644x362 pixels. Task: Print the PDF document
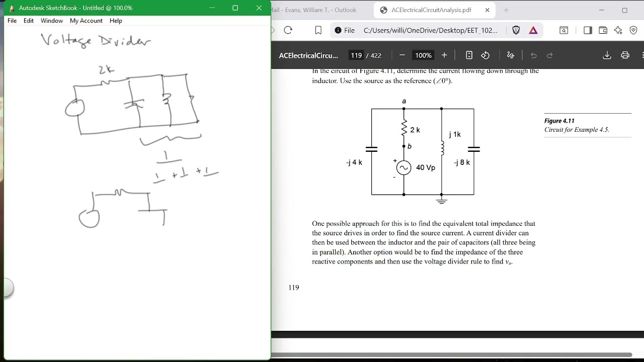click(625, 55)
